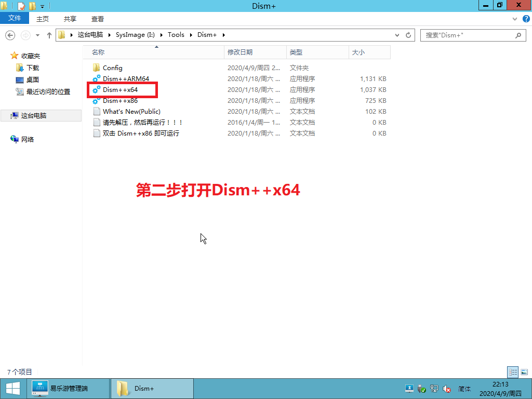Open recent locations dropdown arrow
This screenshot has height=399, width=532.
(37, 35)
